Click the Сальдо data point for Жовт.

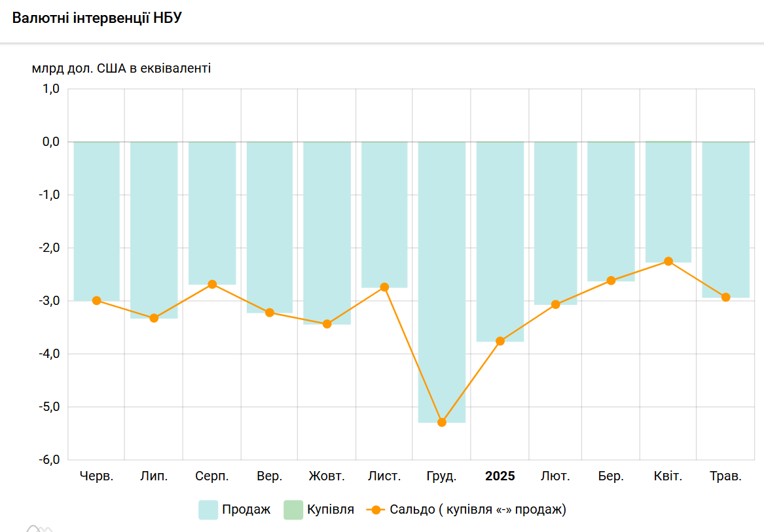pos(327,324)
